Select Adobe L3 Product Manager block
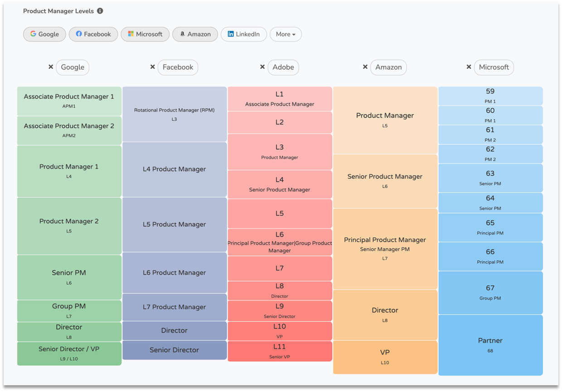The width and height of the screenshot is (562, 392). pyautogui.click(x=280, y=152)
